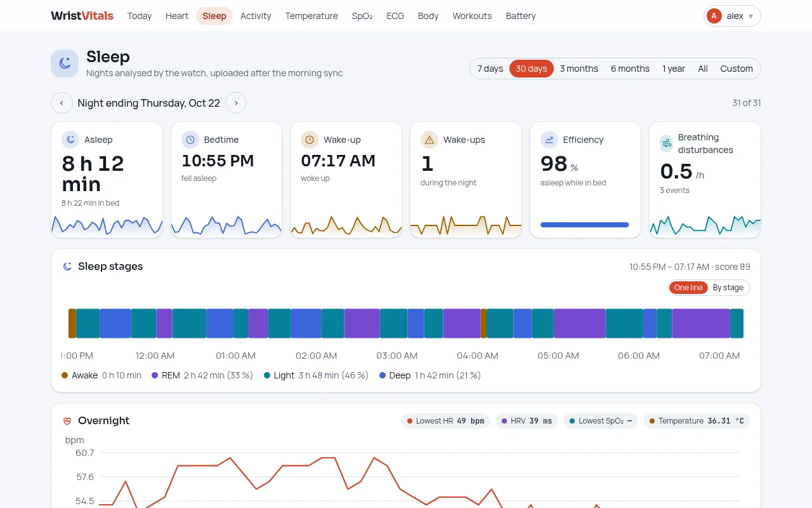Viewport: 812px width, 508px height.
Task: Open the Heart tab
Action: (x=177, y=16)
